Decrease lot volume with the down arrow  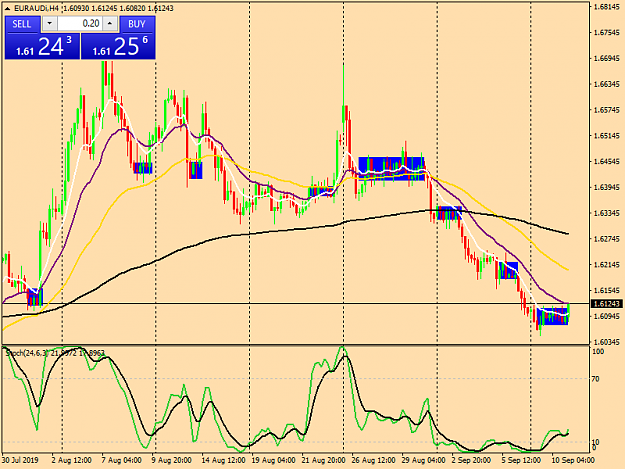tap(49, 24)
